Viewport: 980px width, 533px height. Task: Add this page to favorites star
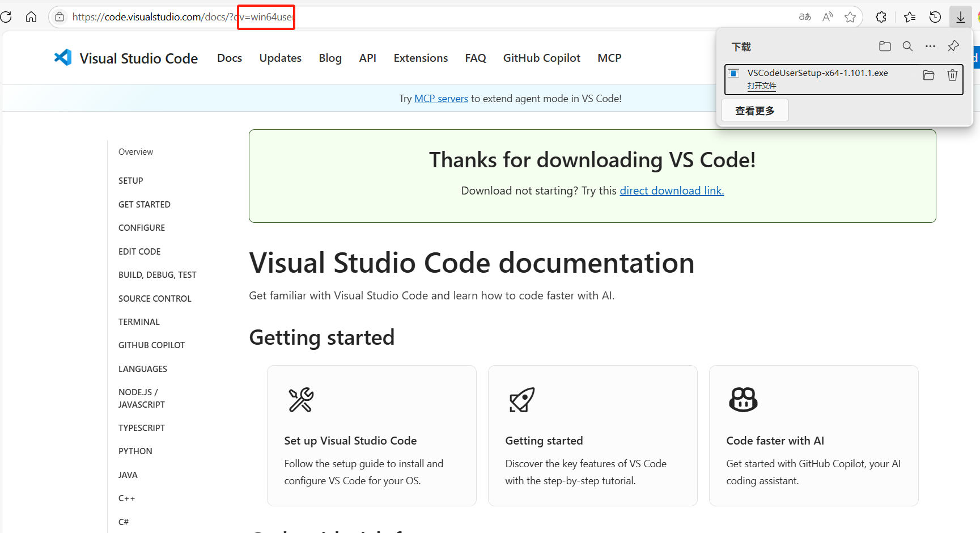coord(850,17)
